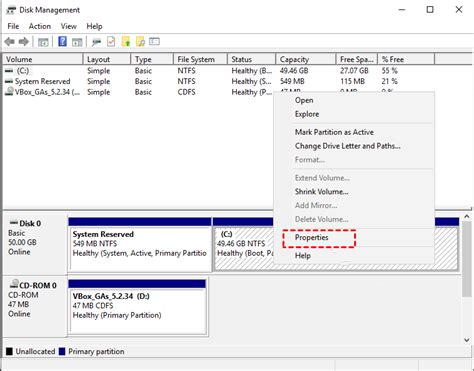Toggle the Show/Hide Console Tree icon

[x=43, y=42]
